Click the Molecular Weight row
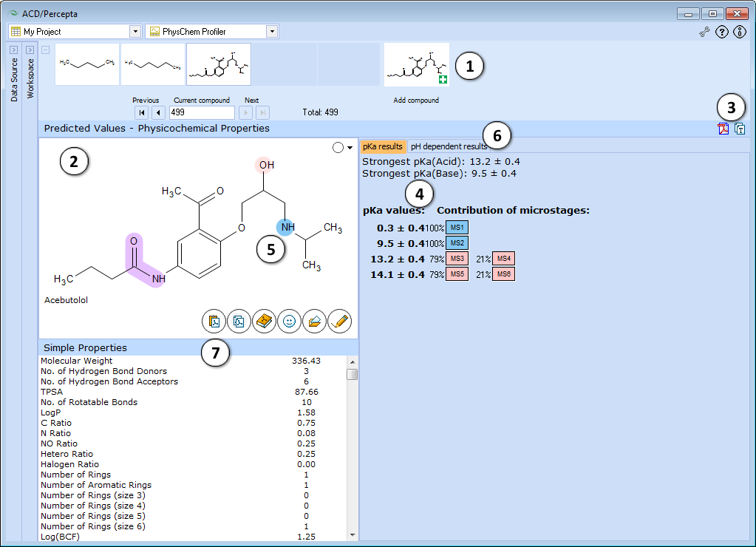756x547 pixels. [x=192, y=361]
